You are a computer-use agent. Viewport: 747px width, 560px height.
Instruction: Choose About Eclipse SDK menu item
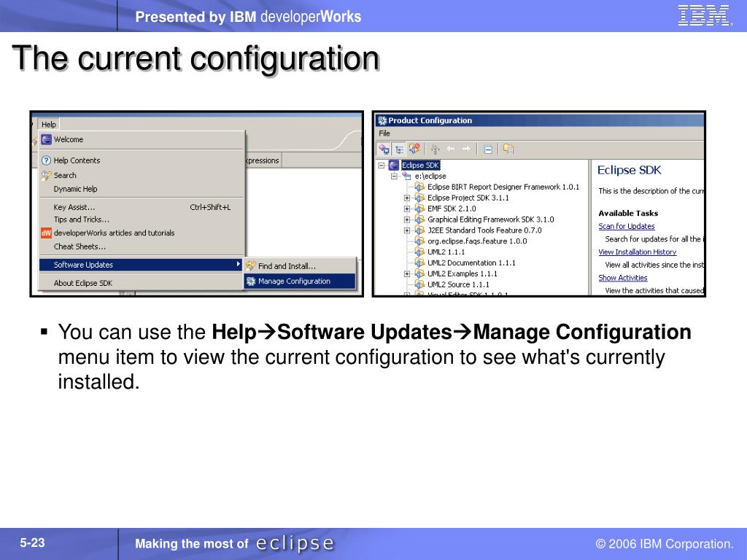click(142, 283)
